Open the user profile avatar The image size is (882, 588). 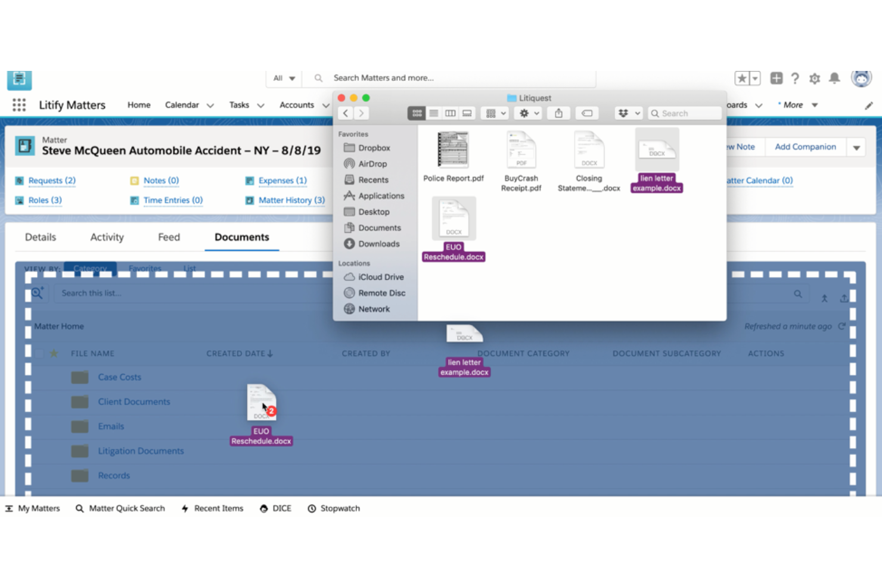(x=861, y=77)
